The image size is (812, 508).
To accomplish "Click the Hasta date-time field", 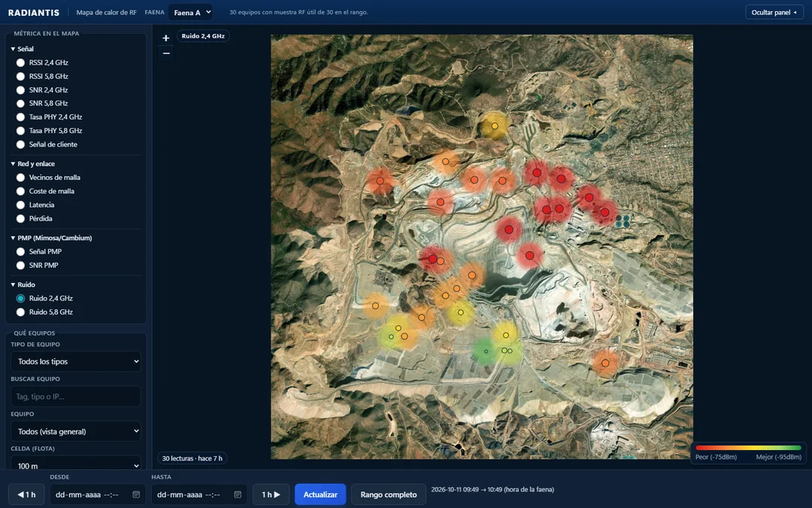I will click(x=198, y=494).
